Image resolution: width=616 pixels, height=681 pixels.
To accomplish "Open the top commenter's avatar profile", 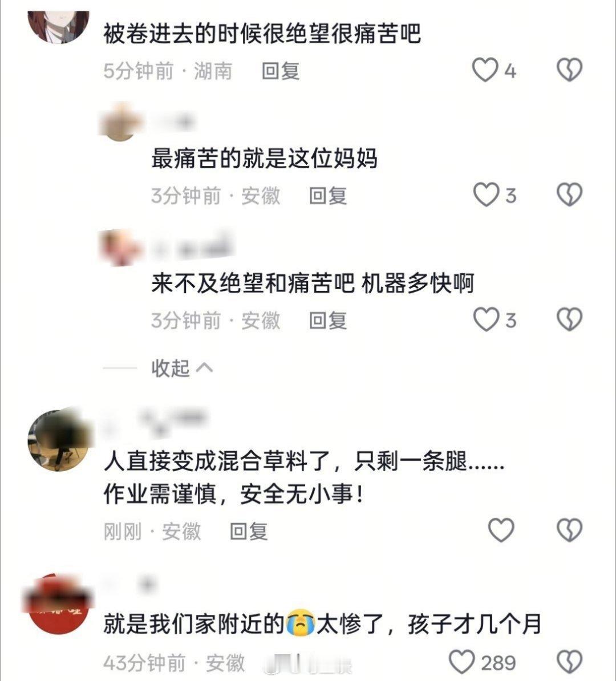I will click(x=58, y=26).
